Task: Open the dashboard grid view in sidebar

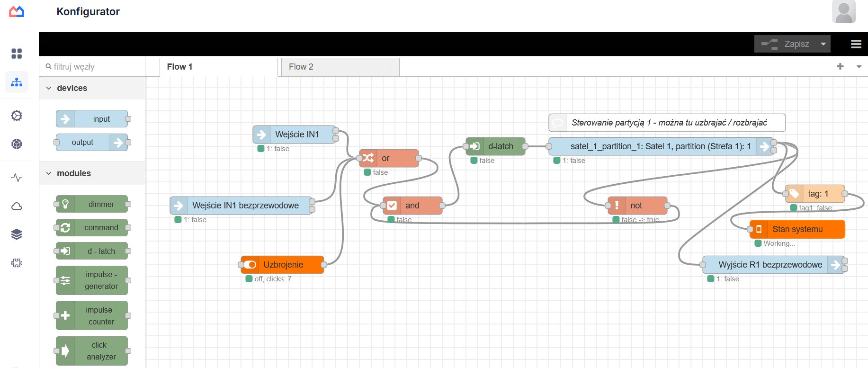Action: [x=17, y=54]
